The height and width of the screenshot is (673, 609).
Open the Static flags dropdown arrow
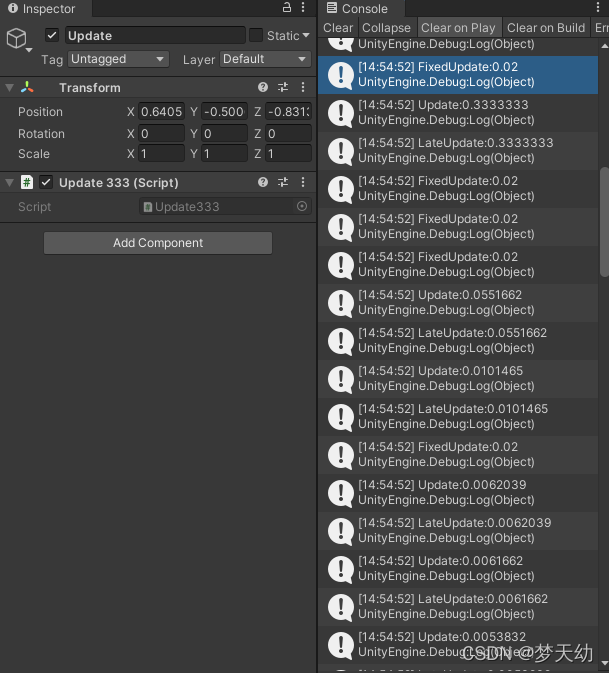(306, 35)
